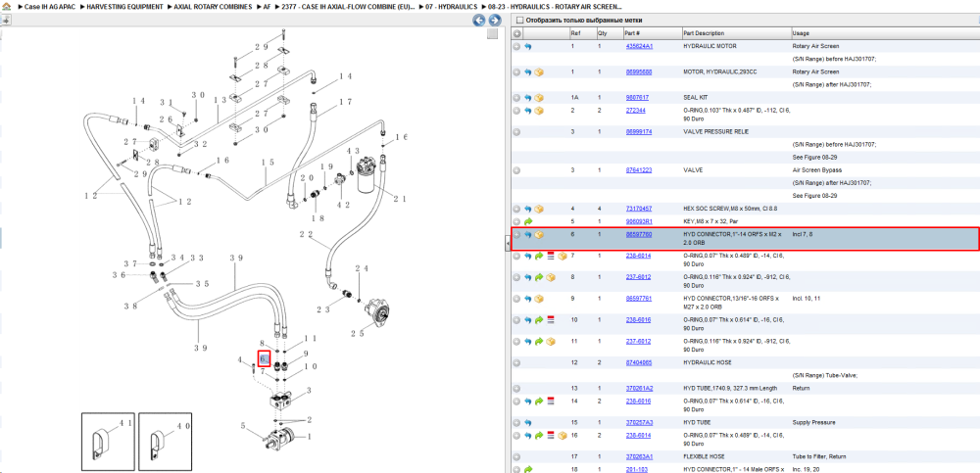Click inset thumbnail showing clamp 40
Screen dimensions: 980x473
[x=165, y=441]
